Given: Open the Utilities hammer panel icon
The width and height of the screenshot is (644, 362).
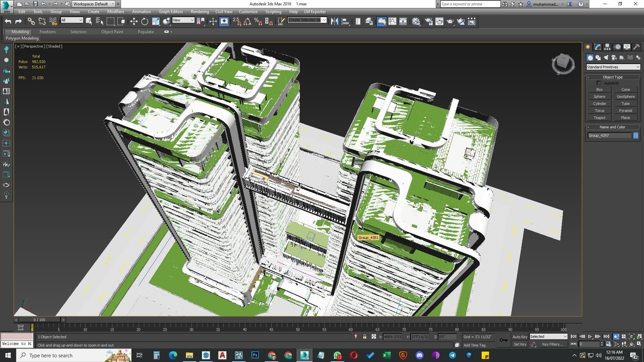Looking at the screenshot, I should pos(636,47).
